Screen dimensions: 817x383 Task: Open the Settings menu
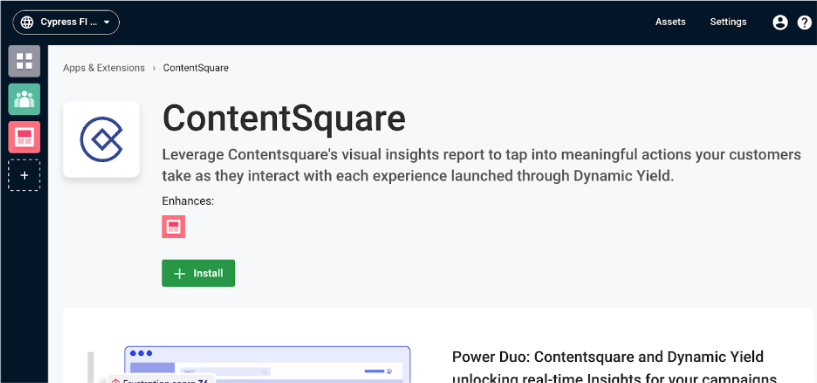(728, 22)
